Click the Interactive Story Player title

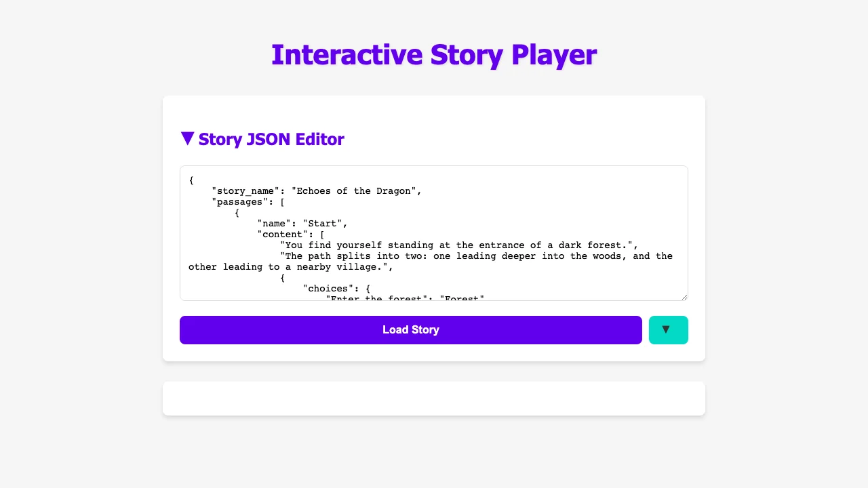pos(434,55)
